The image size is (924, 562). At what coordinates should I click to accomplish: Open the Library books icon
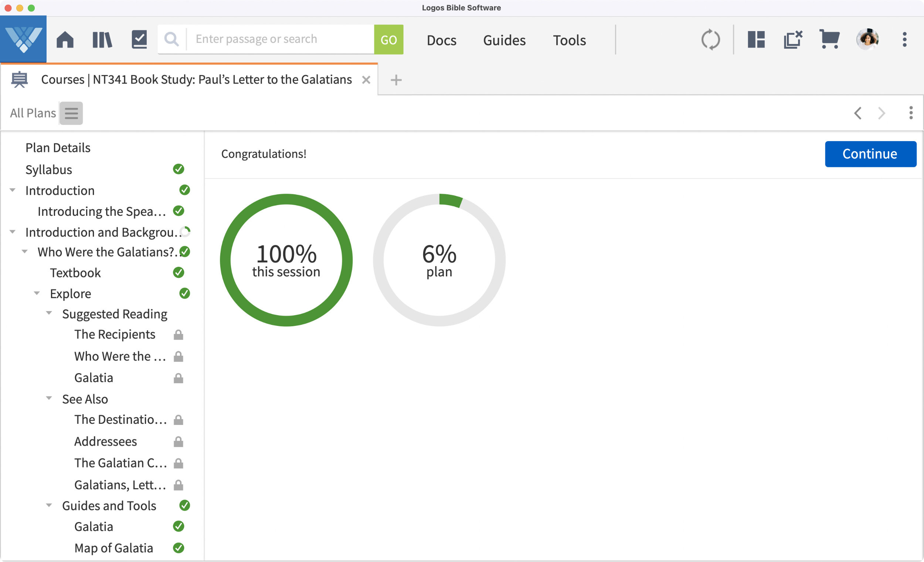(102, 40)
